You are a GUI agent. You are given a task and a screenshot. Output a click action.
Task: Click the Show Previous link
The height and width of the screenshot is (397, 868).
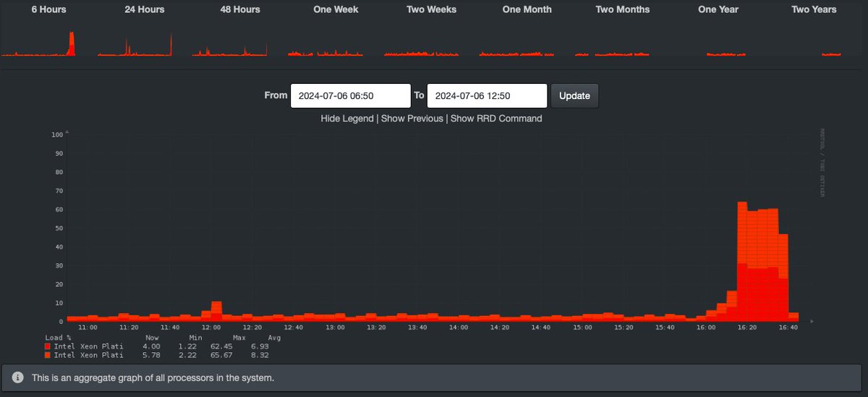(412, 119)
